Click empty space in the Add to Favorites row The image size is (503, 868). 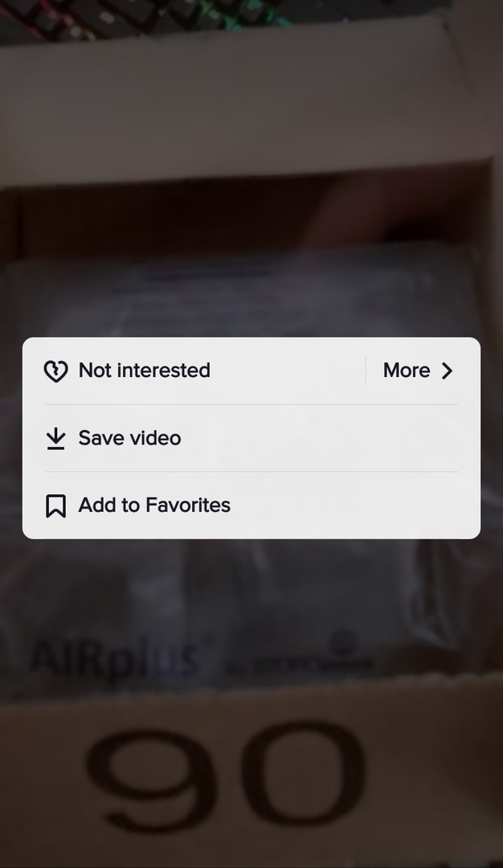coord(354,506)
